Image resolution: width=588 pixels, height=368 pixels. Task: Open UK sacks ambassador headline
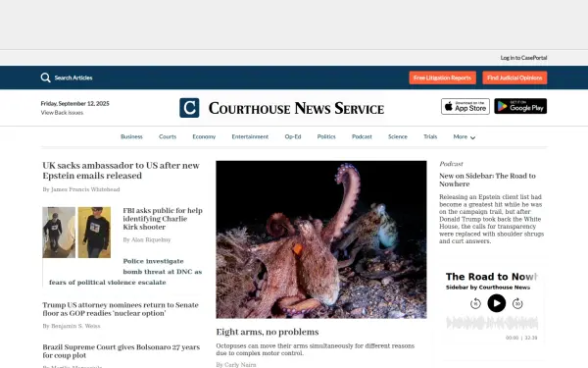pos(122,171)
